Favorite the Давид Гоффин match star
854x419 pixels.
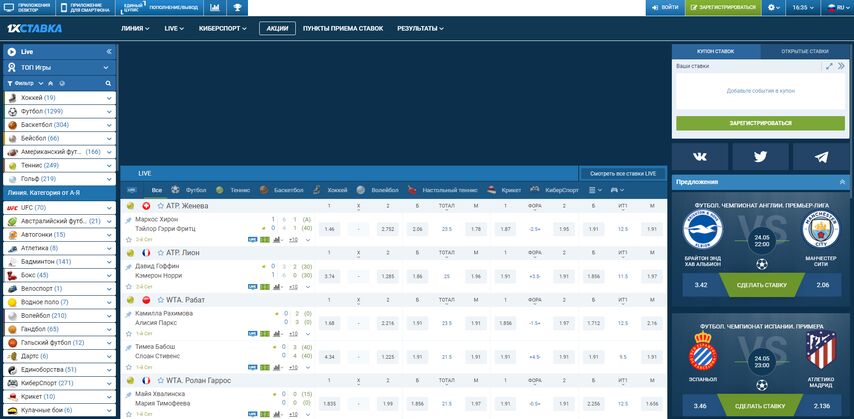(129, 287)
